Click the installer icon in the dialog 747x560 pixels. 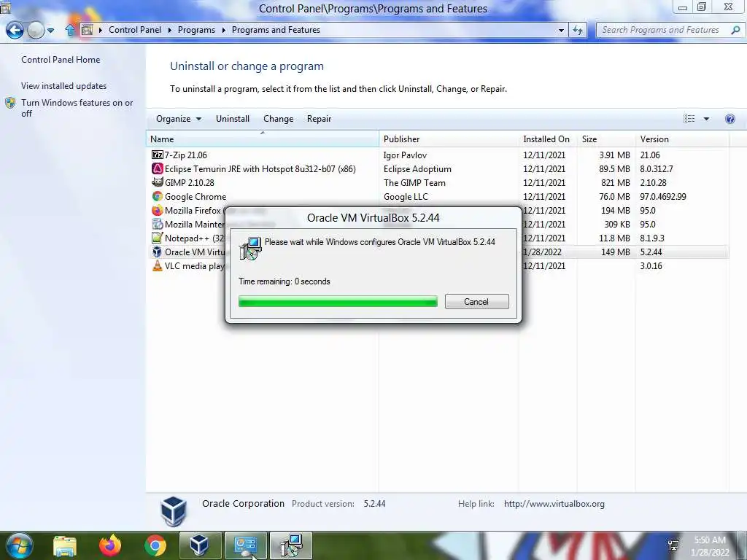(x=251, y=248)
